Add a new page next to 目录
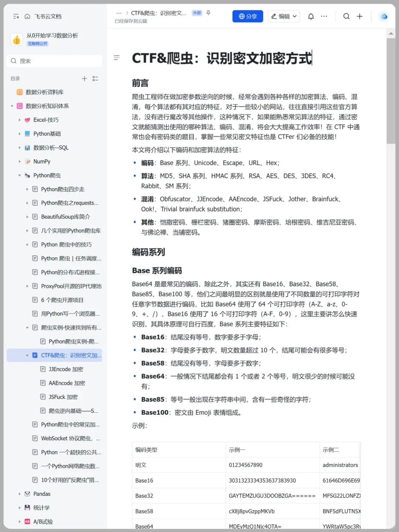The height and width of the screenshot is (532, 399). 84,78
